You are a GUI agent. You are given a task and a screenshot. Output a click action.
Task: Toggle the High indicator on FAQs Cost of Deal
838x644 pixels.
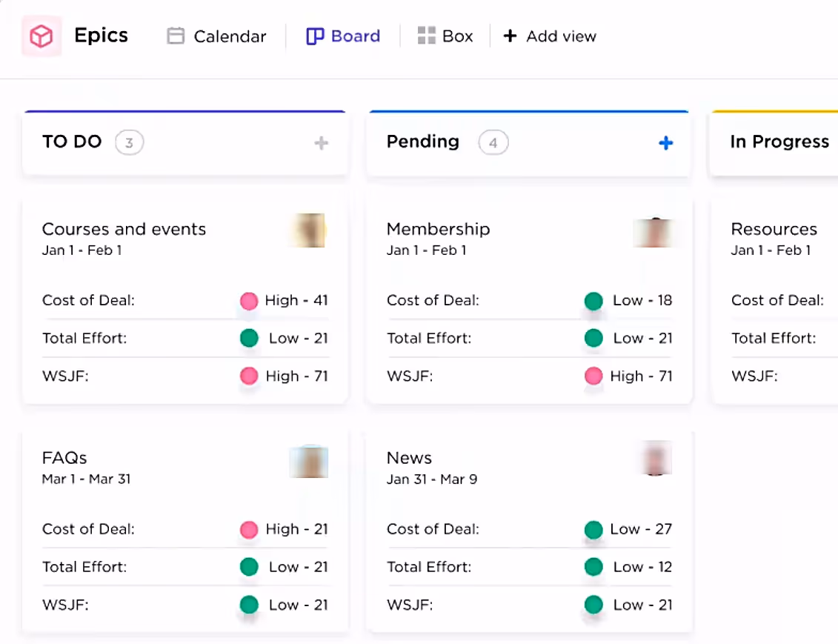point(249,529)
